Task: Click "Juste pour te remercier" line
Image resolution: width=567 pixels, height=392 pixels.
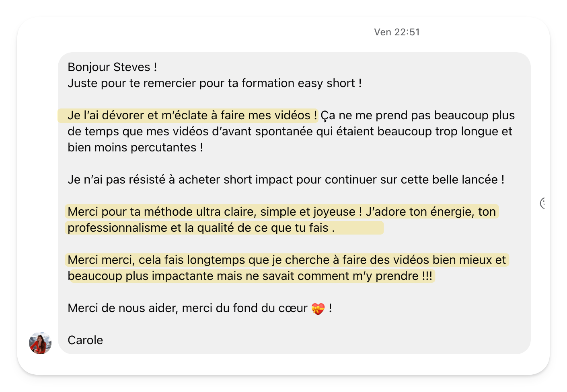Action: 214,83
